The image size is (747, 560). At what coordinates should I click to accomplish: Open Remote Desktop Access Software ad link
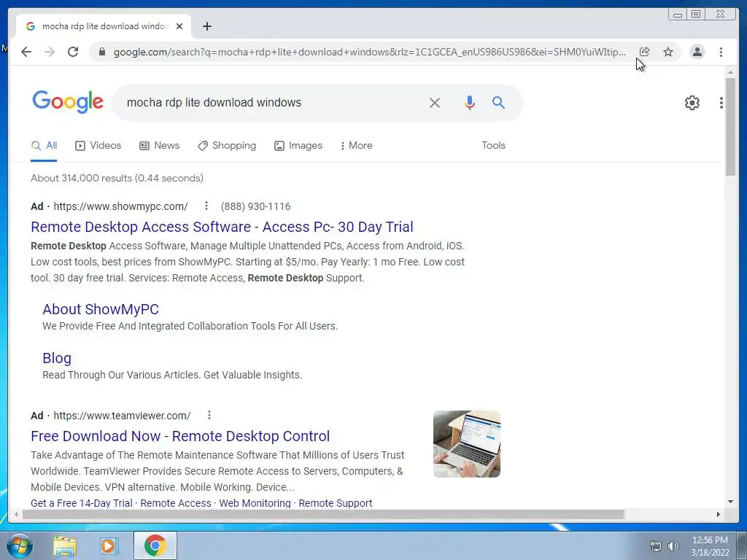click(222, 227)
